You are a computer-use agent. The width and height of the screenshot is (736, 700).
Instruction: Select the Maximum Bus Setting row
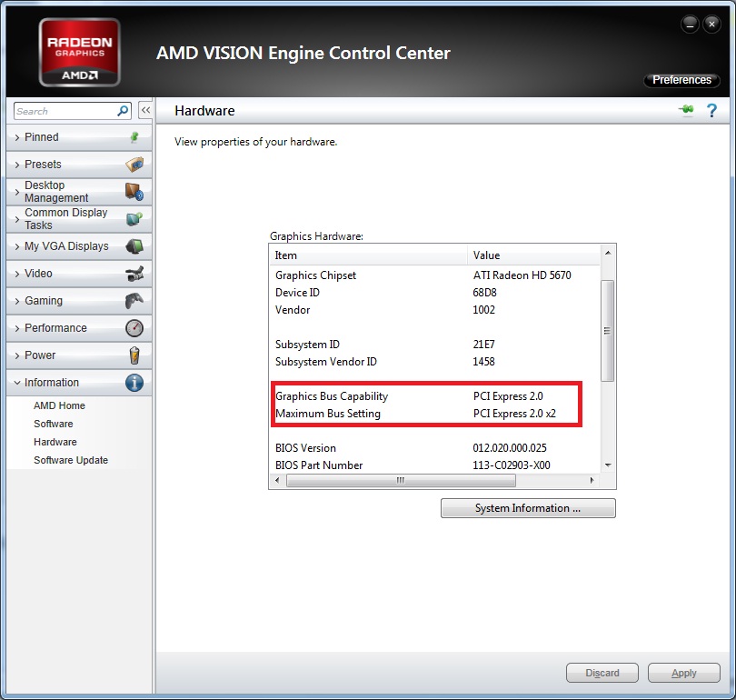pyautogui.click(x=435, y=414)
